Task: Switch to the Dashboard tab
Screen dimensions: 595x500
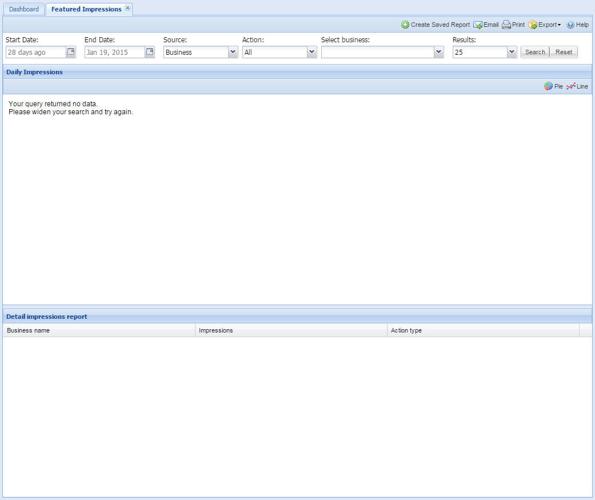Action: (24, 9)
